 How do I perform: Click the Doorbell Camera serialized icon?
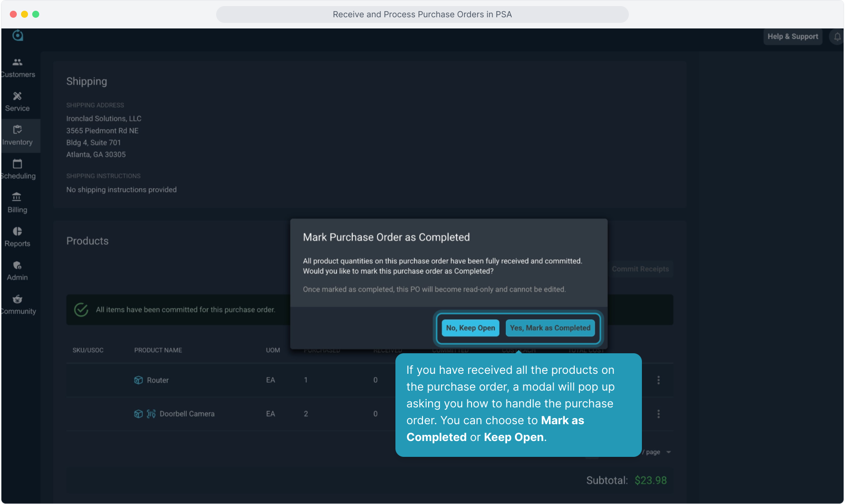click(151, 414)
